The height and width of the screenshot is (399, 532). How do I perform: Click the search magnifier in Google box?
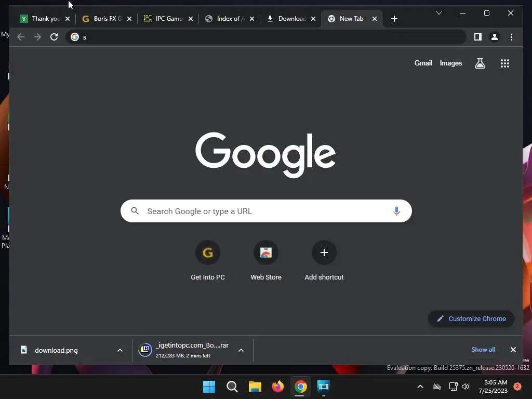(x=135, y=211)
